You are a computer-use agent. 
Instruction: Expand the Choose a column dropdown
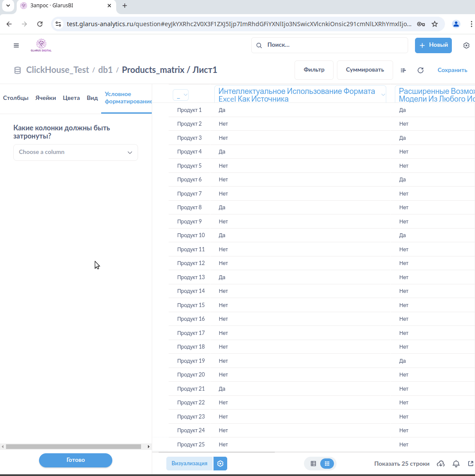[x=75, y=152]
